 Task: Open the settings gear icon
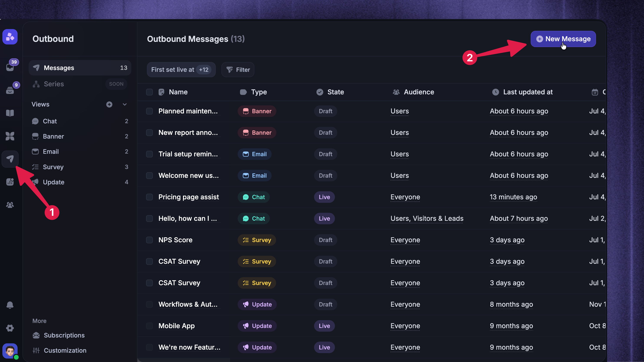point(10,328)
